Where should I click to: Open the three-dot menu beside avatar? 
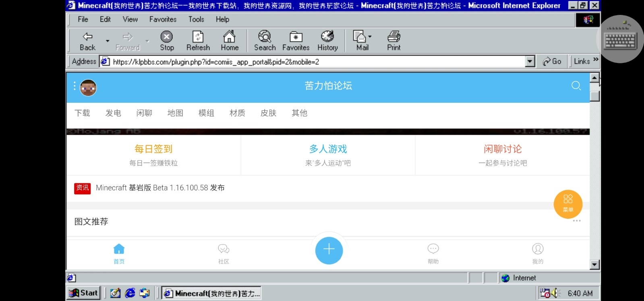pos(75,86)
